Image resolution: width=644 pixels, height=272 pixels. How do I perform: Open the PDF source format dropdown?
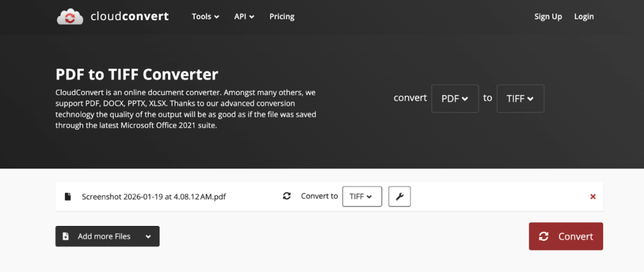click(455, 99)
